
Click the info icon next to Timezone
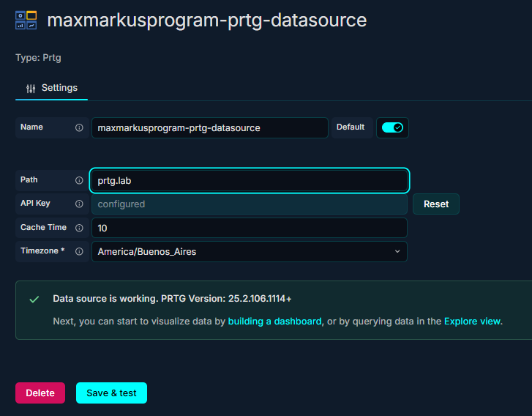79,251
